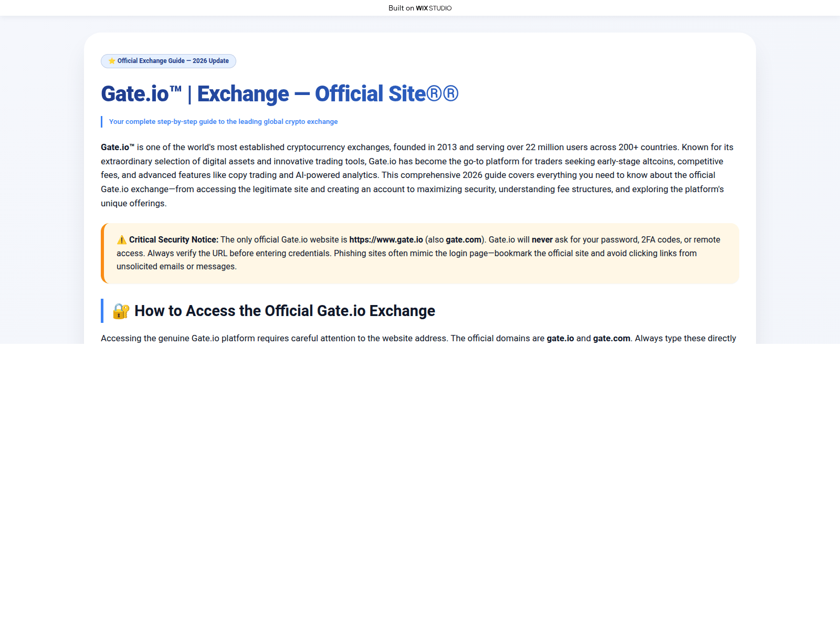840x630 pixels.
Task: Click the 'Gate.io | Exchange — Official Site' heading
Action: [280, 94]
